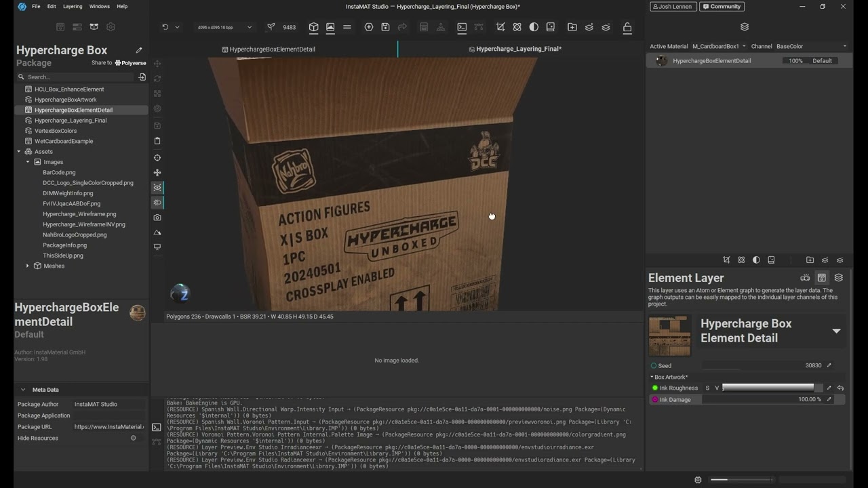
Task: Collapse the Assets tree node
Action: pyautogui.click(x=19, y=152)
